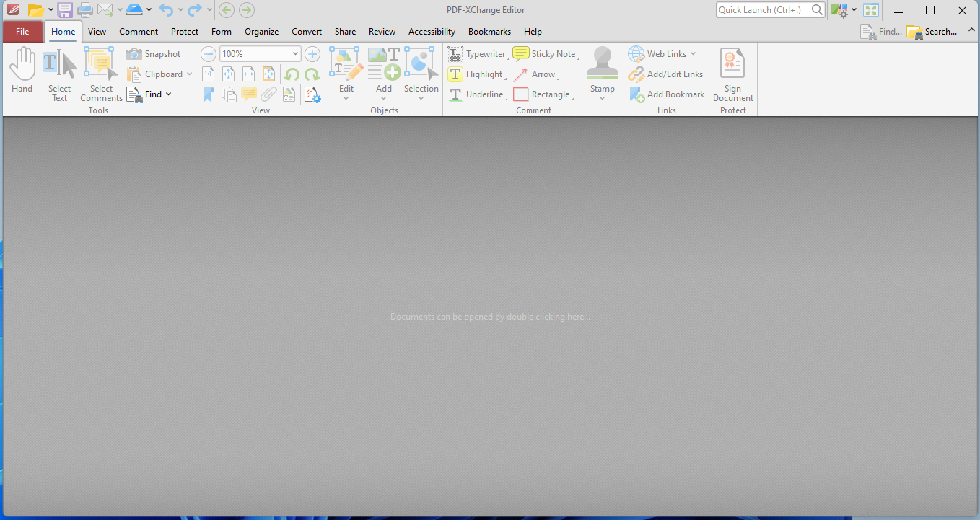Screen dimensions: 980x520
Task: Open the Protect tab
Action: (185, 32)
